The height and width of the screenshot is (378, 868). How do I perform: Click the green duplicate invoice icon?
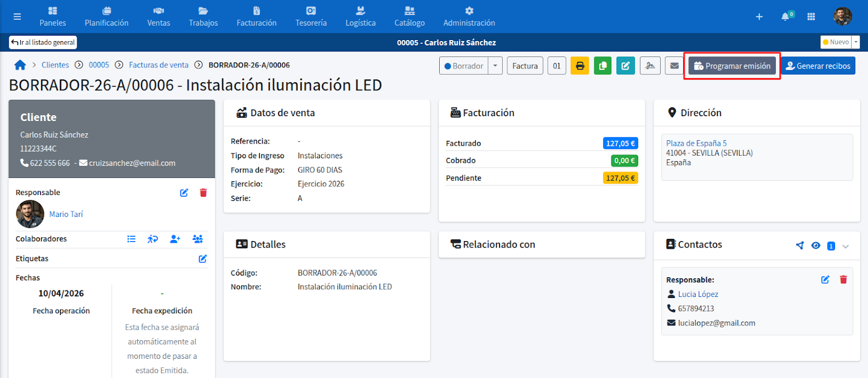tap(603, 66)
